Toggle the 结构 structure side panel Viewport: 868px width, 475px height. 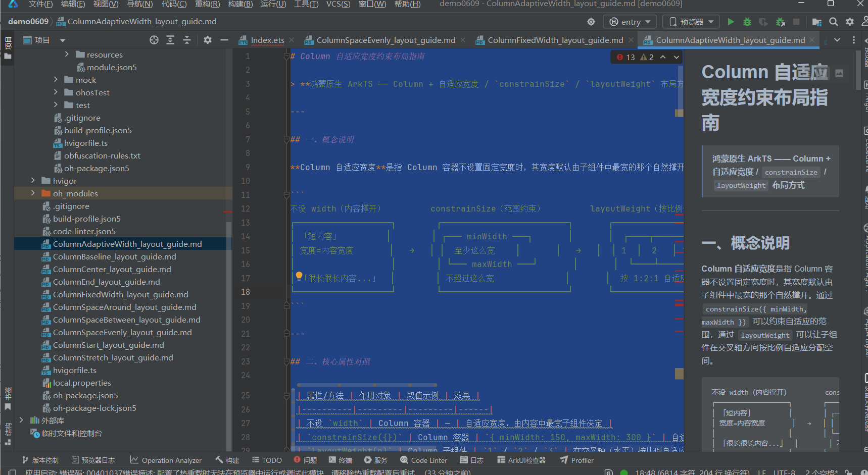tap(8, 434)
